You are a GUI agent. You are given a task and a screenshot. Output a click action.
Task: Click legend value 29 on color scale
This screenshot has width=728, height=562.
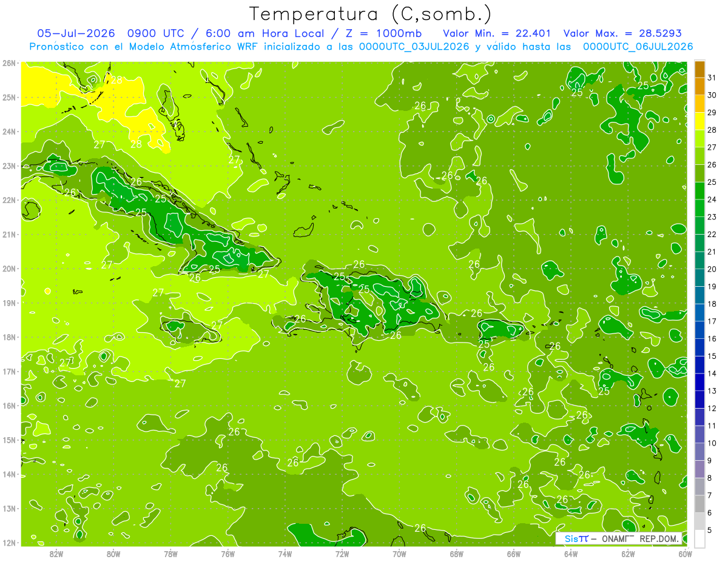[712, 113]
